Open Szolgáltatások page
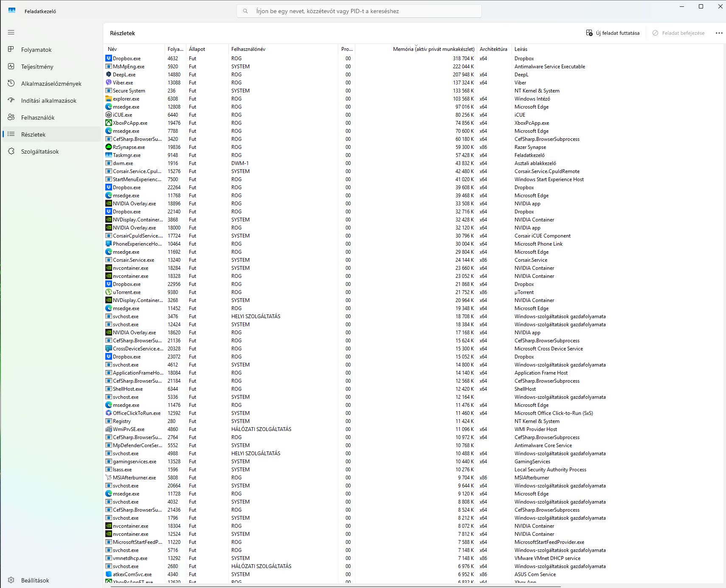726x588 pixels. tap(51, 151)
